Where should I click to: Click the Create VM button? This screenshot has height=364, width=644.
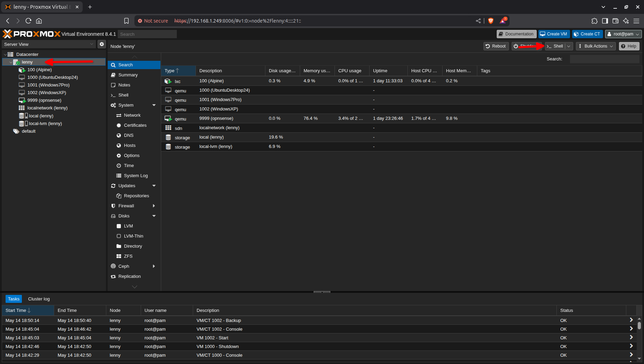(x=554, y=34)
